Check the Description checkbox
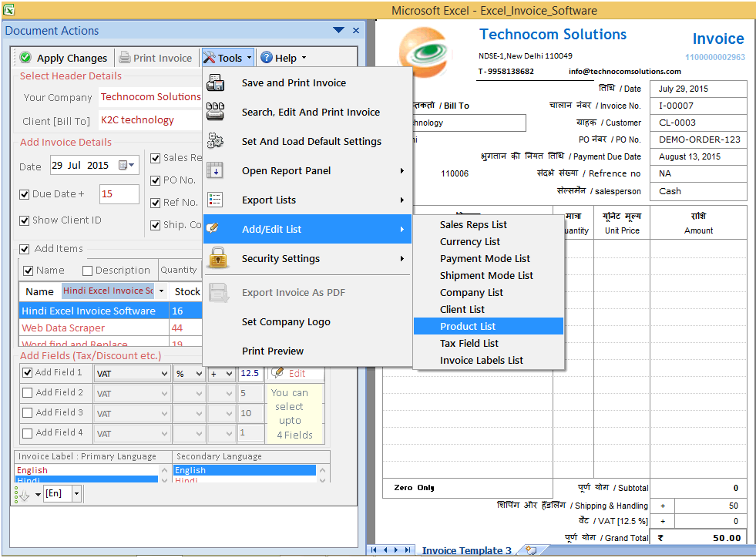This screenshot has width=756, height=558. (x=87, y=270)
